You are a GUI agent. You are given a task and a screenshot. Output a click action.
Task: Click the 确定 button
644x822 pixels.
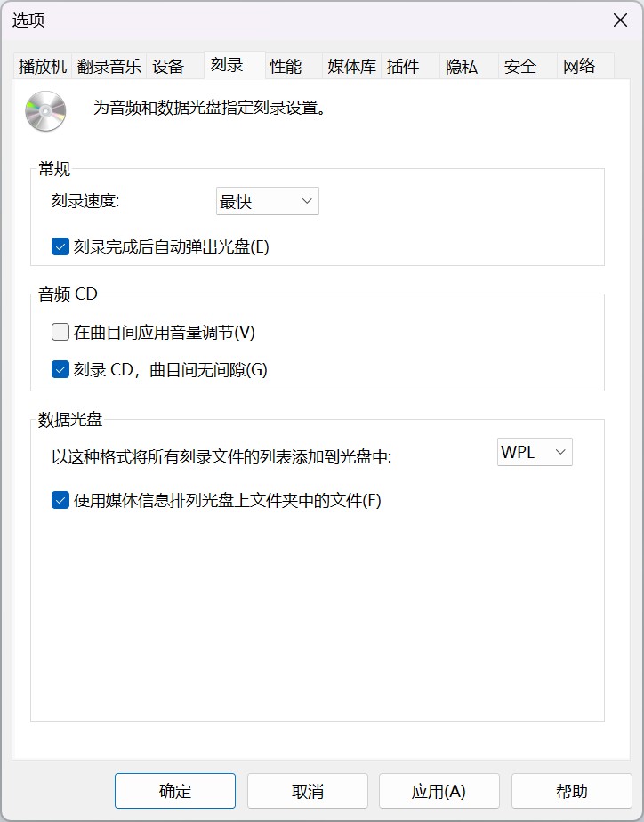click(x=175, y=791)
